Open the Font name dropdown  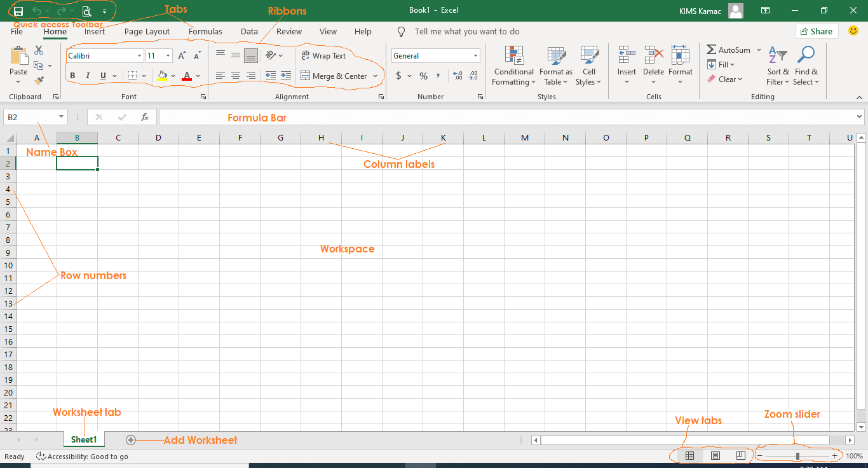tap(140, 55)
